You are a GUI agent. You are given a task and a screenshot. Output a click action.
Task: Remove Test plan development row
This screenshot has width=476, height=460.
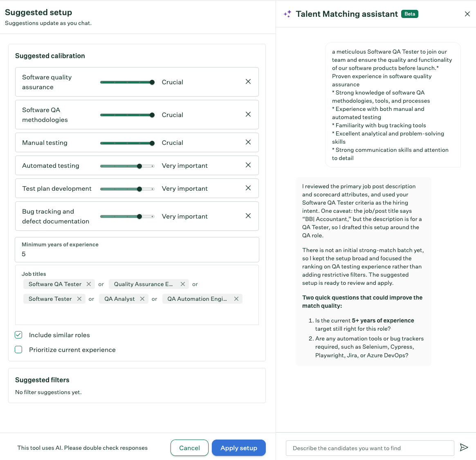(248, 188)
